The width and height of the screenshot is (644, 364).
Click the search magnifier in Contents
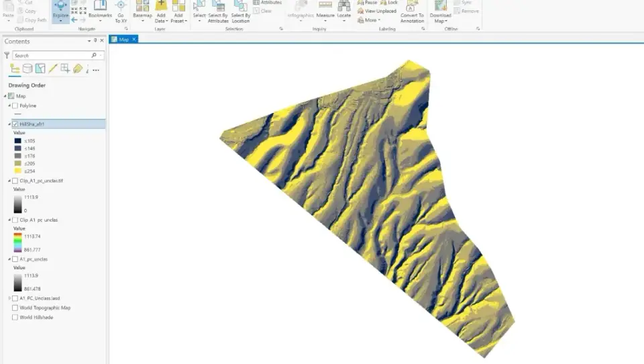click(x=94, y=55)
